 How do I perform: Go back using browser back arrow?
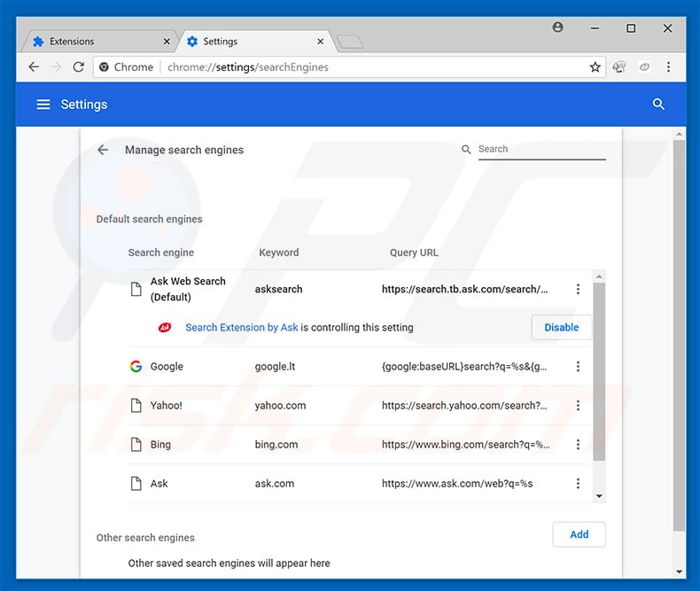click(x=34, y=67)
